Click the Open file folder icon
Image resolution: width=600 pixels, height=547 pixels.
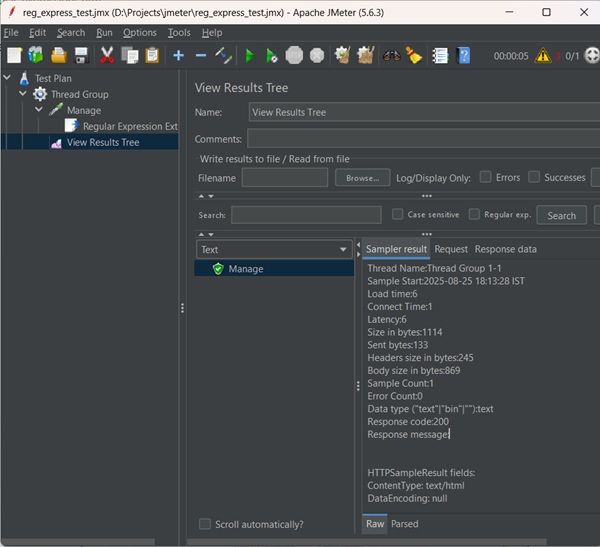59,56
